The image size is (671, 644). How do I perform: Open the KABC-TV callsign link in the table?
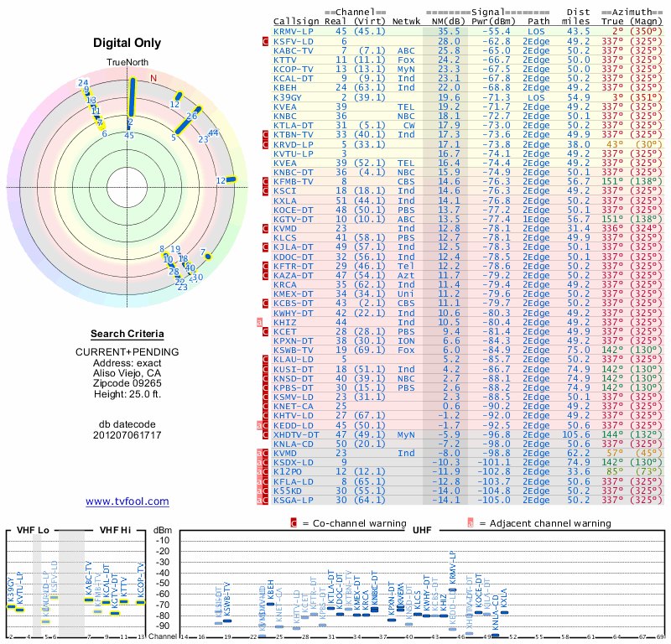[293, 51]
